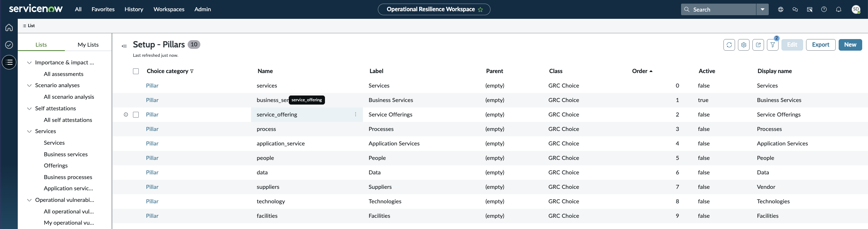Open the notifications bell icon
868x229 pixels.
[839, 9]
